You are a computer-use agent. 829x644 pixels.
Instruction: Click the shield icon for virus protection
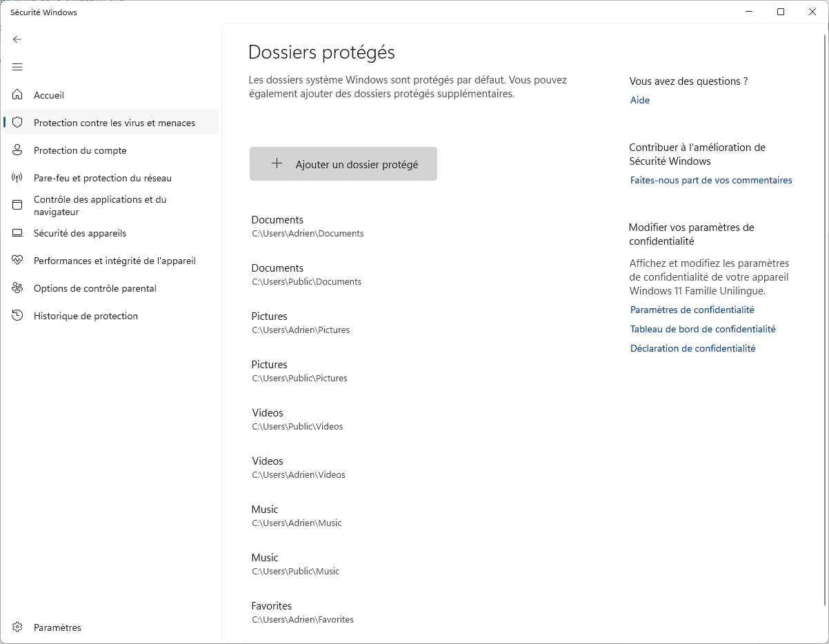pyautogui.click(x=17, y=123)
